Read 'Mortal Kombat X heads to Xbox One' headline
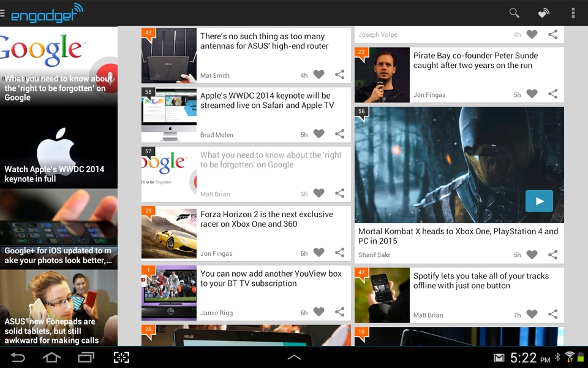 click(x=458, y=236)
